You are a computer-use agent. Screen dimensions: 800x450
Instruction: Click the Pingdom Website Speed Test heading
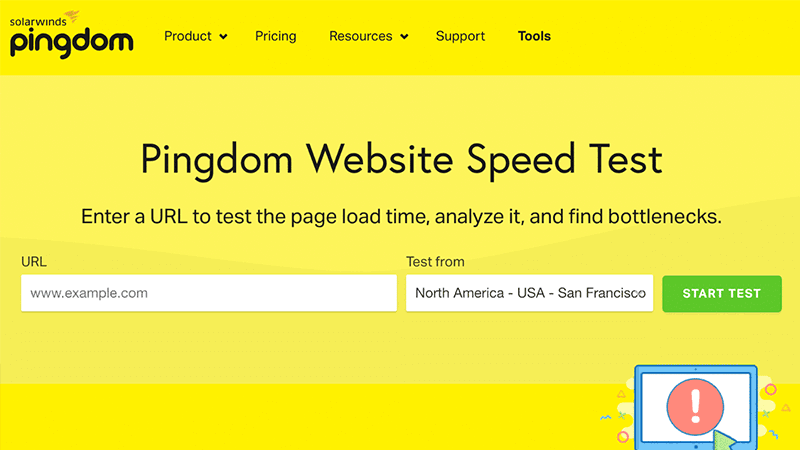401,160
